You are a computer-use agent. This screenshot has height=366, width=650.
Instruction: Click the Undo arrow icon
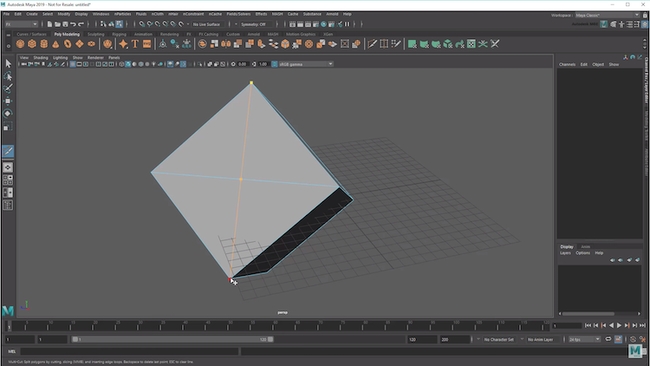(x=73, y=24)
